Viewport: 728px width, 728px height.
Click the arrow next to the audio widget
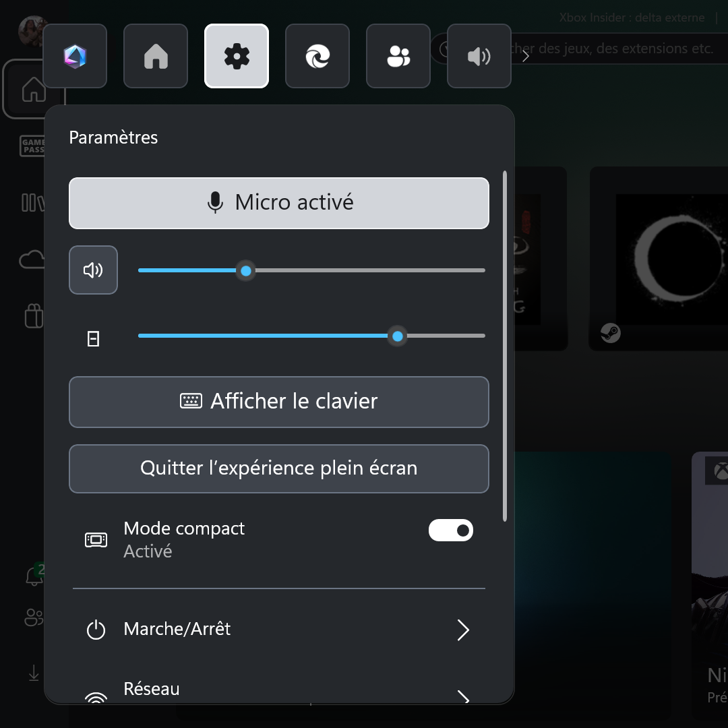(x=526, y=56)
